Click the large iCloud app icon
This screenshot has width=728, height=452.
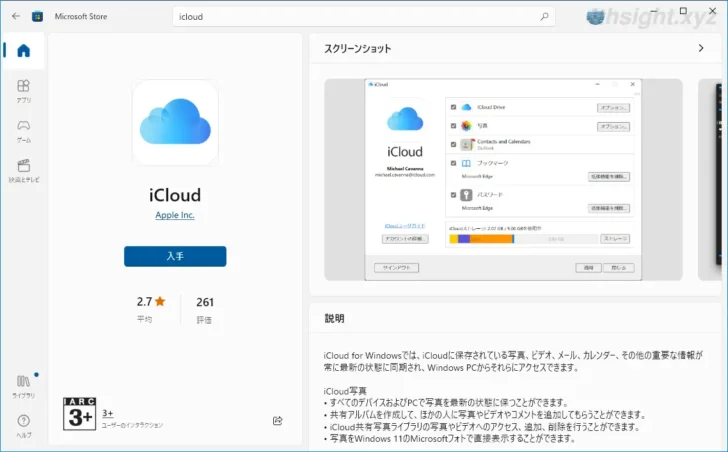coord(175,123)
